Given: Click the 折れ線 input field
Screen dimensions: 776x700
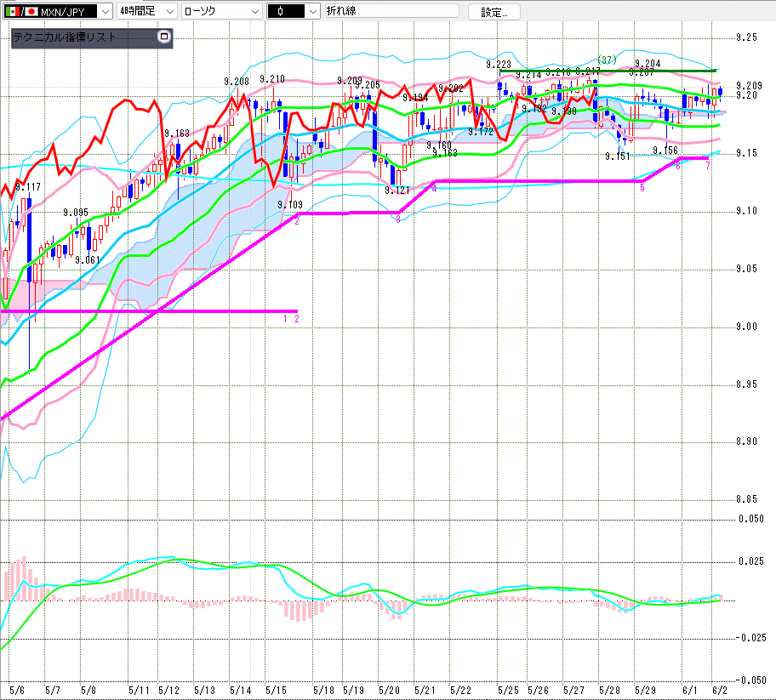Looking at the screenshot, I should tap(392, 11).
